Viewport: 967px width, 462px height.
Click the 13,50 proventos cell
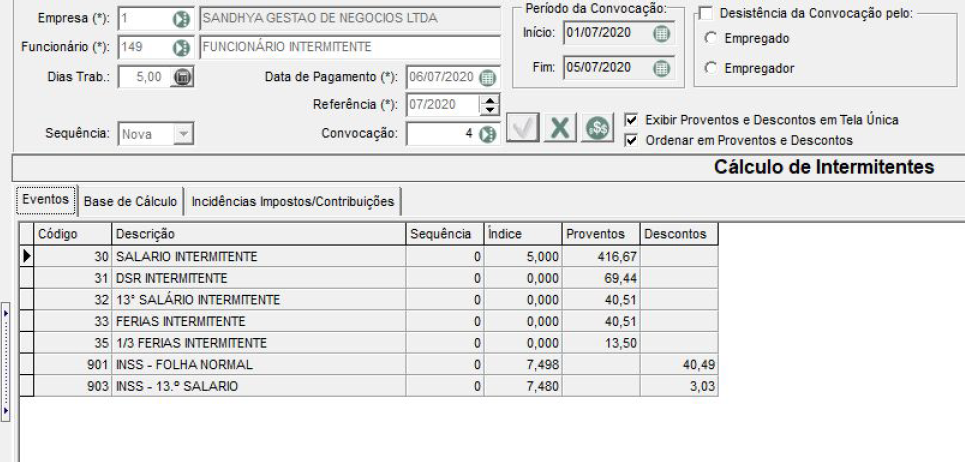pyautogui.click(x=601, y=343)
